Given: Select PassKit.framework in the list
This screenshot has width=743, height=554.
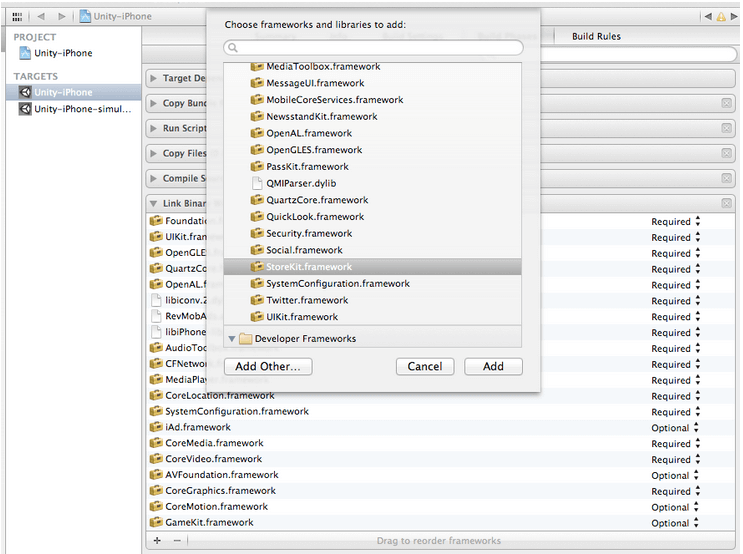Looking at the screenshot, I should (x=372, y=167).
